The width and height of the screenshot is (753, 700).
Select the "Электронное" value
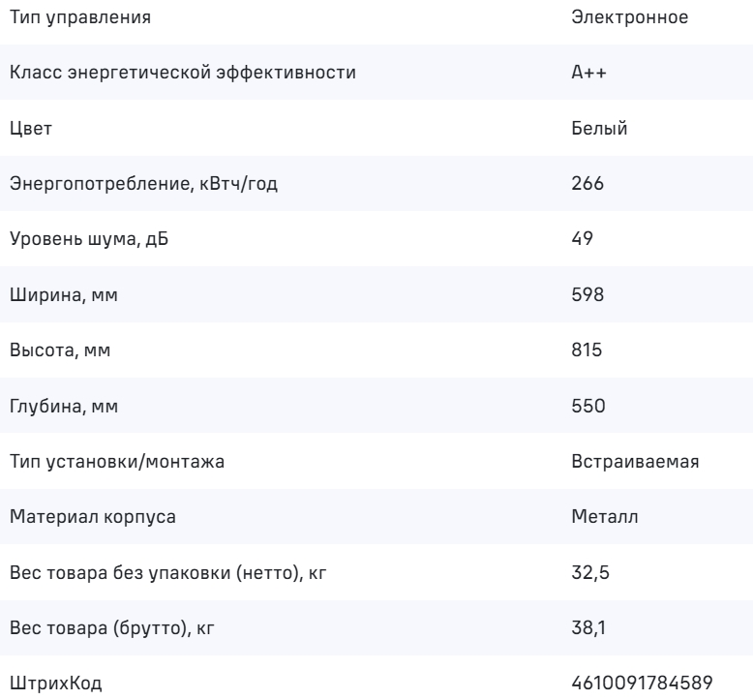[x=630, y=16]
